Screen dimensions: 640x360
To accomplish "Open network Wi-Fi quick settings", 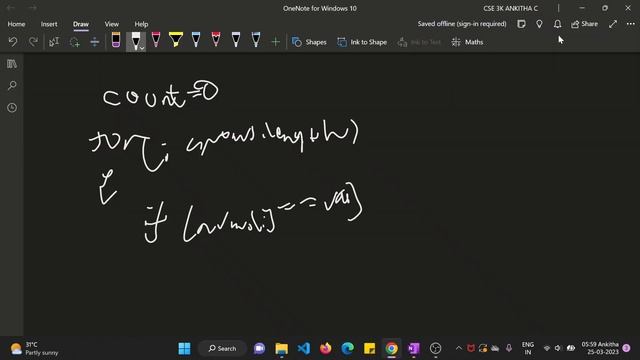I will click(547, 348).
